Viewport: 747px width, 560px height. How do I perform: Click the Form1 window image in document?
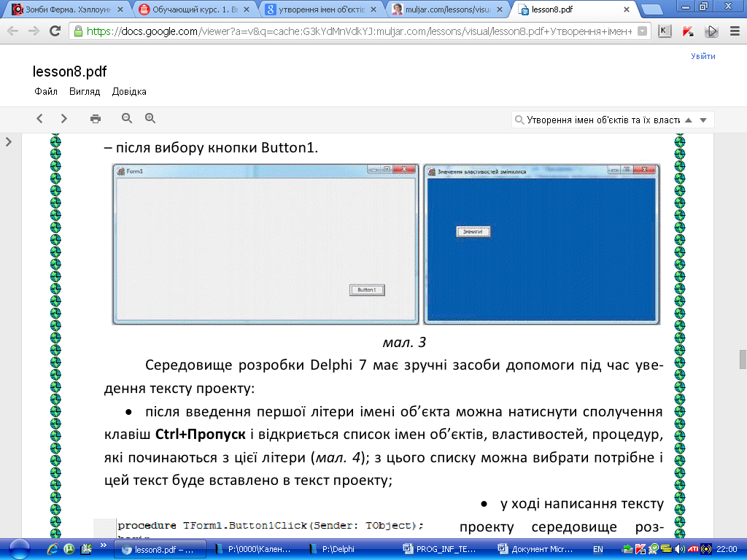[x=266, y=244]
